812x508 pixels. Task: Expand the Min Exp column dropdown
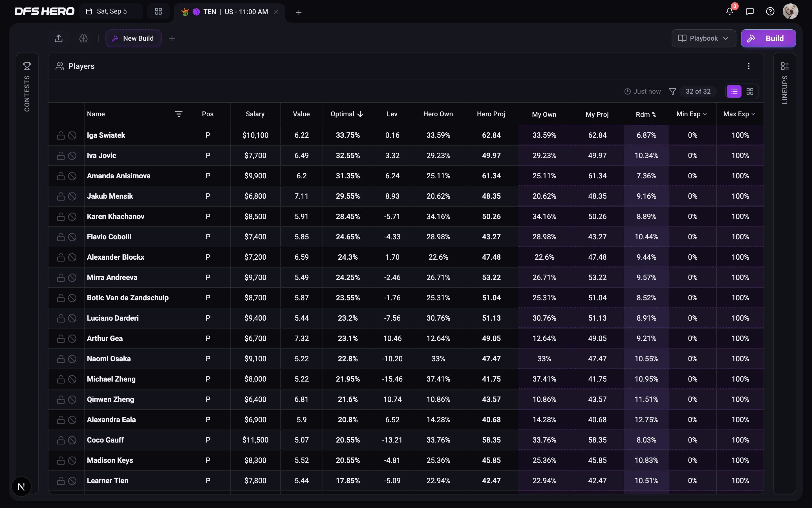click(705, 114)
